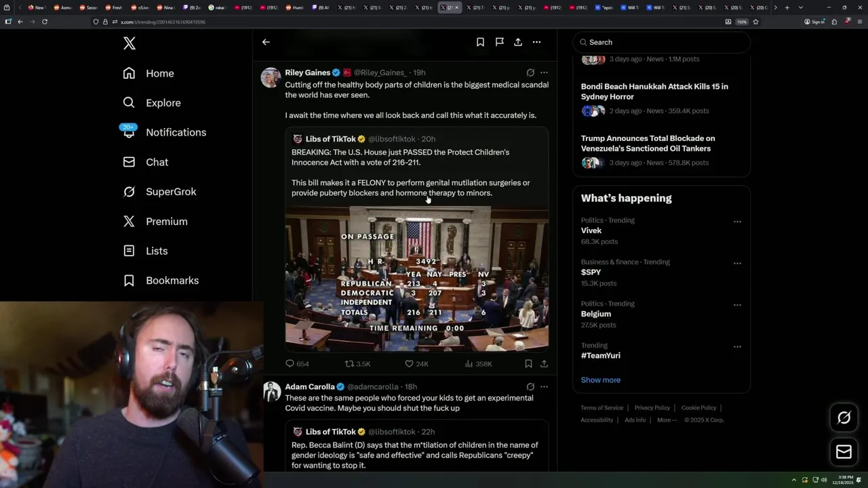Open more options for #TeamYuri trend
The image size is (868, 488).
click(737, 346)
